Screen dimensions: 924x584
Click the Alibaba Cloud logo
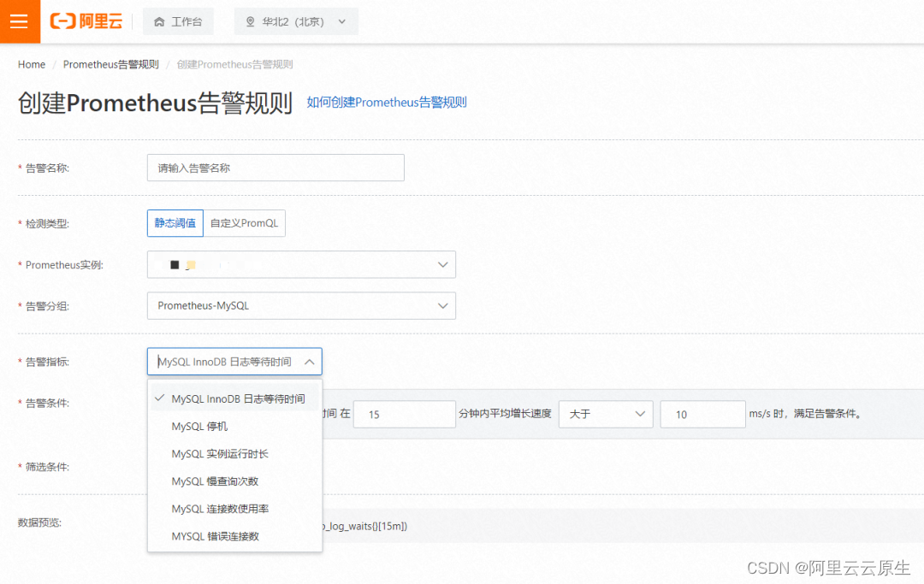click(x=86, y=21)
